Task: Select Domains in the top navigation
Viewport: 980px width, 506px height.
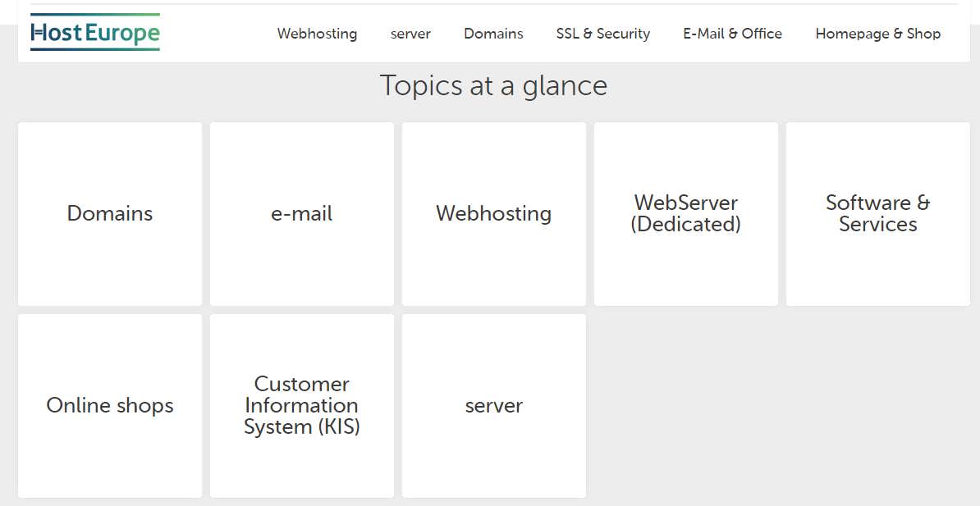Action: tap(493, 34)
